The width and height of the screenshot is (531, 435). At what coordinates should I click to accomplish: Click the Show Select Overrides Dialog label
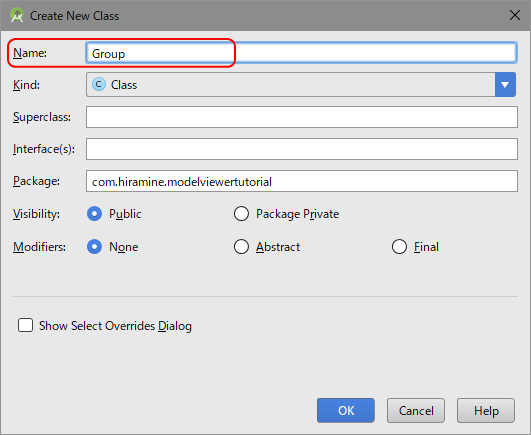coord(115,326)
